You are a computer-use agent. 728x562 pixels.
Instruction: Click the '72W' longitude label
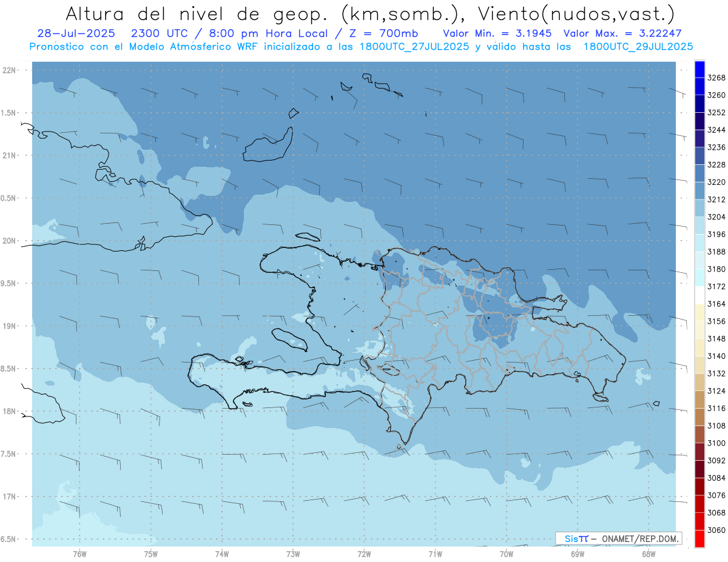point(364,553)
